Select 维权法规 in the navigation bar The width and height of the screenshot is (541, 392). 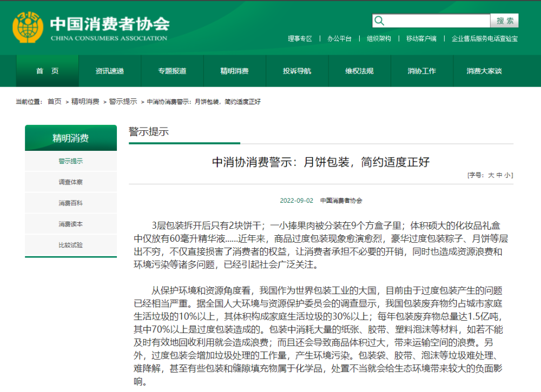(x=359, y=71)
